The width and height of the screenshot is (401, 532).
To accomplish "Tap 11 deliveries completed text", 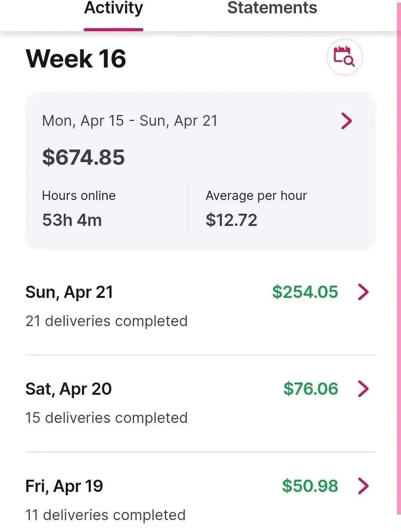I will pyautogui.click(x=105, y=515).
